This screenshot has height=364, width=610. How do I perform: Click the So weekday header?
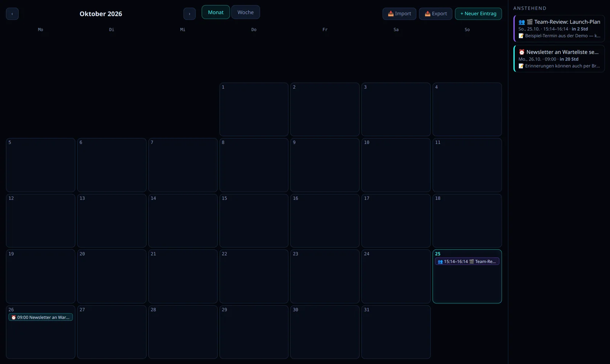pyautogui.click(x=467, y=30)
